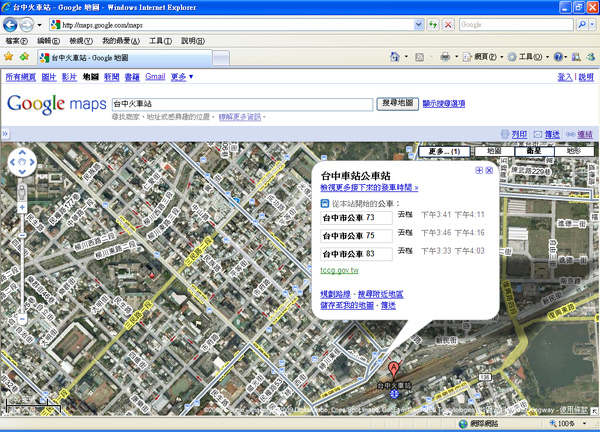Viewport: 600px width, 432px height.
Task: Click the address bar URL field
Action: coord(232,25)
